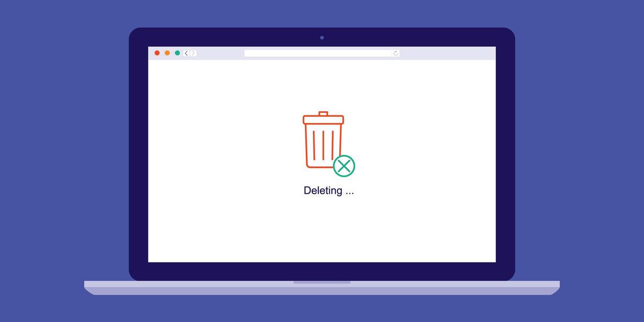Reload the page using the refresh icon
The height and width of the screenshot is (322, 644).
click(396, 53)
